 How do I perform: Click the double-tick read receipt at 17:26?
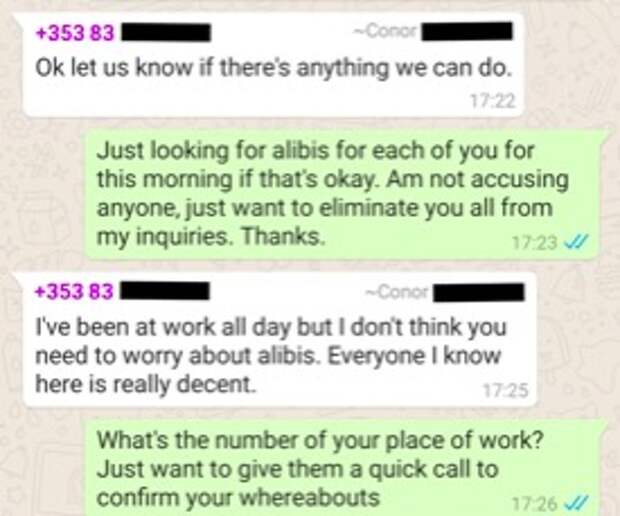tap(578, 503)
